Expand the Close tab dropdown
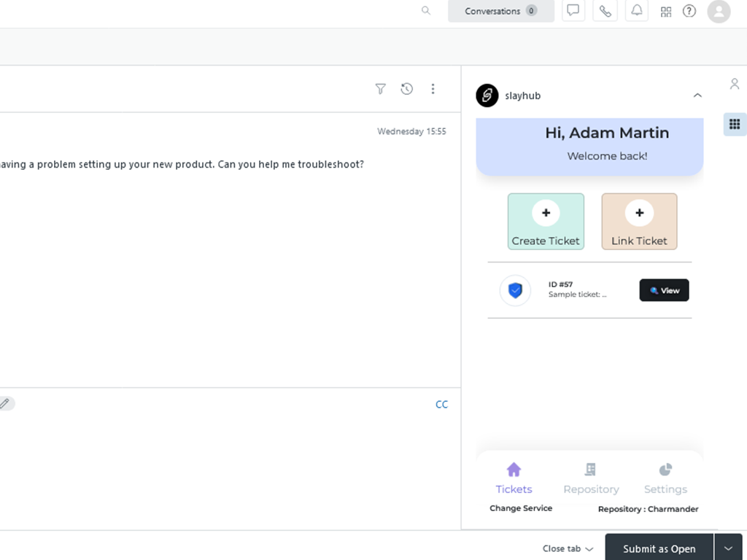Viewport: 747px width, 560px height. coord(568,548)
